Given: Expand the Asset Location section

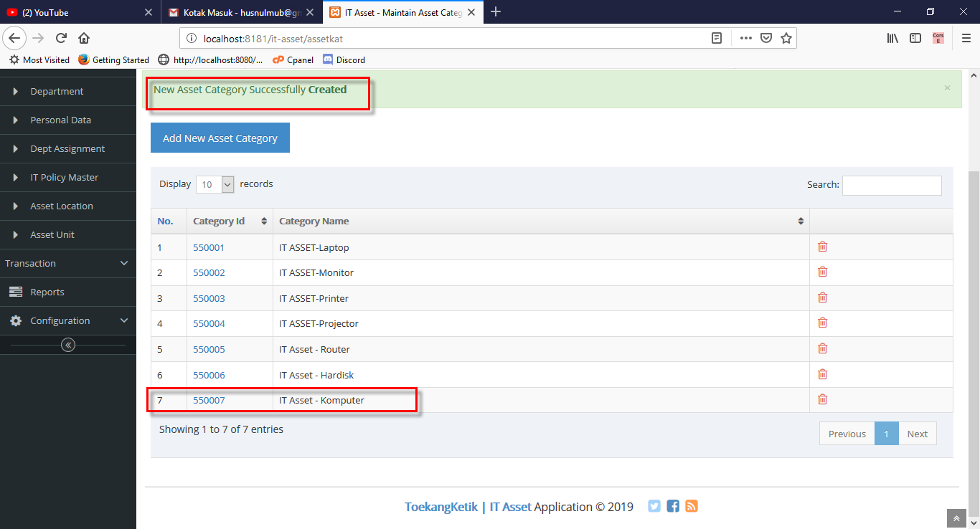Looking at the screenshot, I should click(x=61, y=206).
